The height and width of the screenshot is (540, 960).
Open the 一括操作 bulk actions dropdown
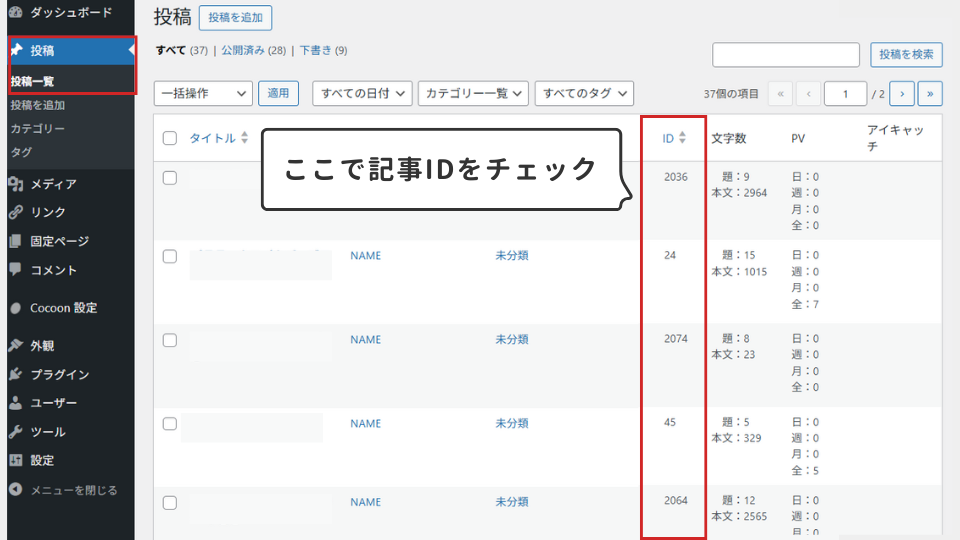coord(203,94)
